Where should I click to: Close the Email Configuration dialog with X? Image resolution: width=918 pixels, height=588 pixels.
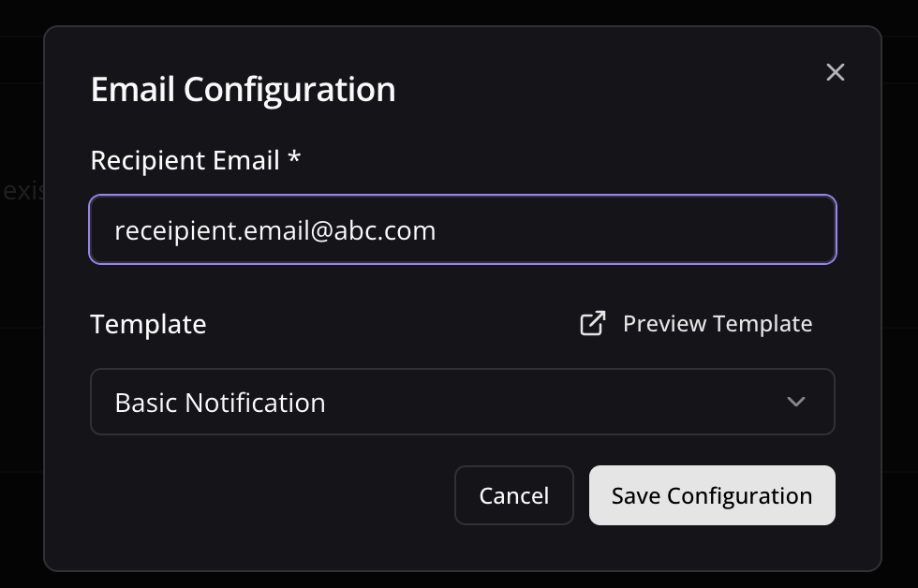pyautogui.click(x=835, y=72)
